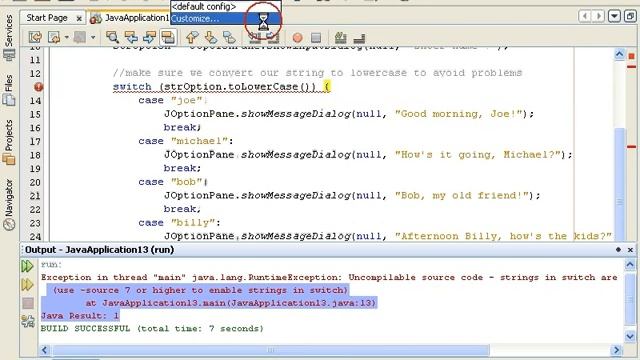Click line number 17 in gutter
Screen dimensions: 640x360
coord(36,142)
